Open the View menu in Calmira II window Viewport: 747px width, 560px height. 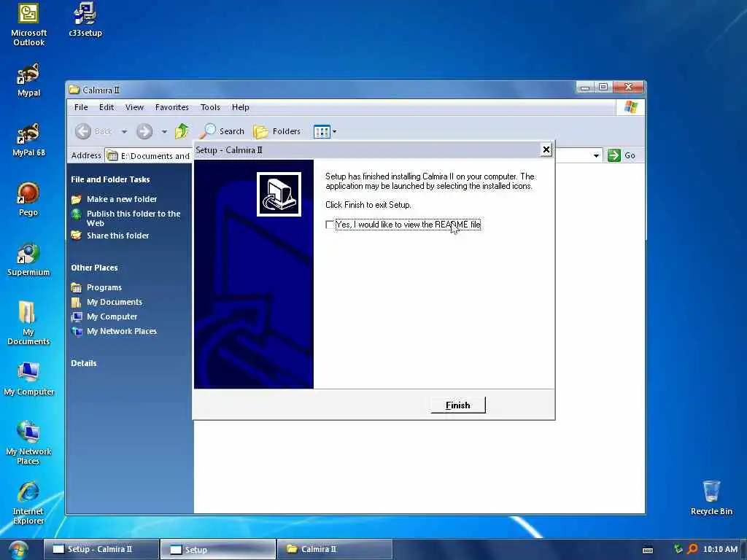tap(134, 107)
